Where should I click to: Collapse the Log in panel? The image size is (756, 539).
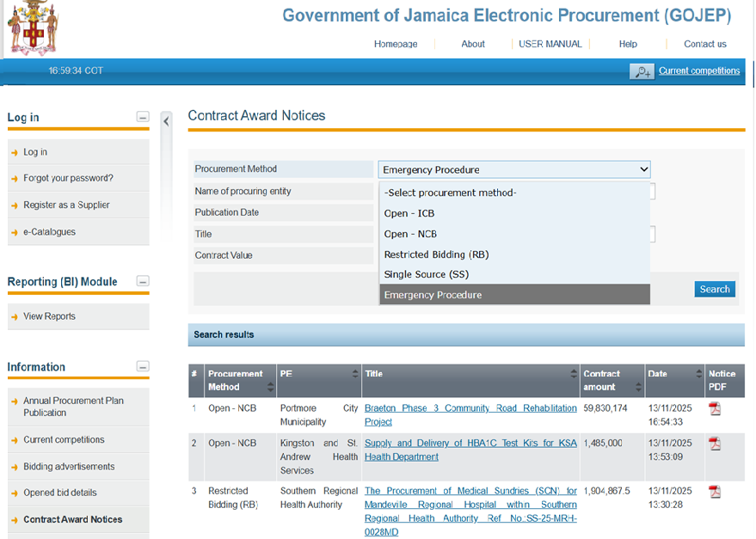click(143, 117)
